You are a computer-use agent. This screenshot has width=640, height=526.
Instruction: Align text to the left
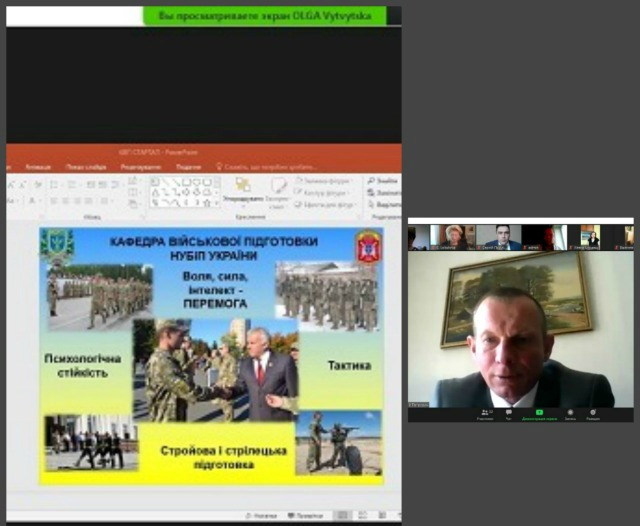tap(54, 201)
